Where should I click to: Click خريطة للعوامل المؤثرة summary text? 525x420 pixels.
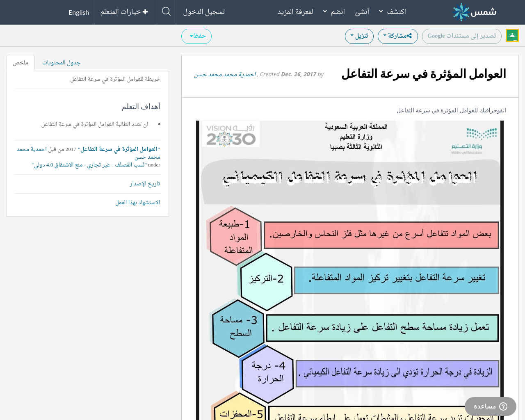click(x=115, y=79)
